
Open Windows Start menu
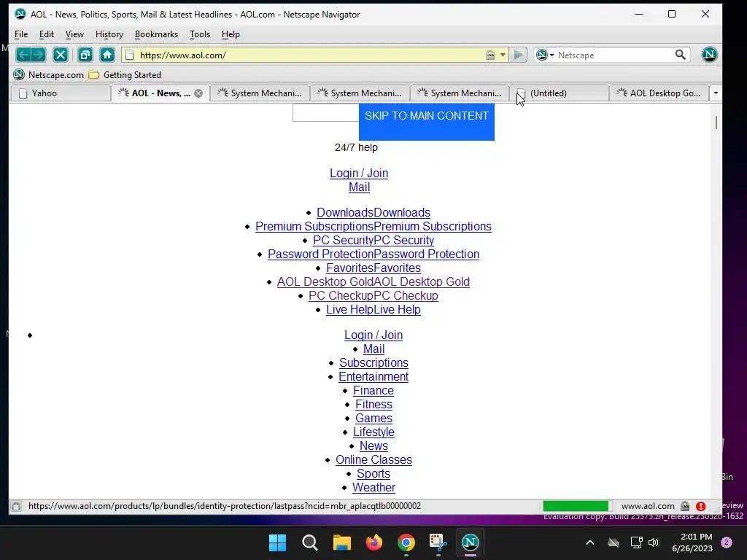pos(278,542)
